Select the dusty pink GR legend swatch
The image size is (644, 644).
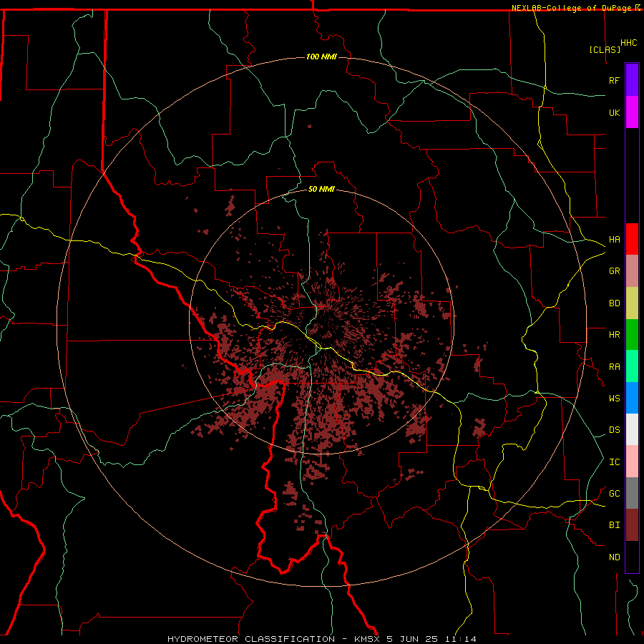tap(632, 271)
